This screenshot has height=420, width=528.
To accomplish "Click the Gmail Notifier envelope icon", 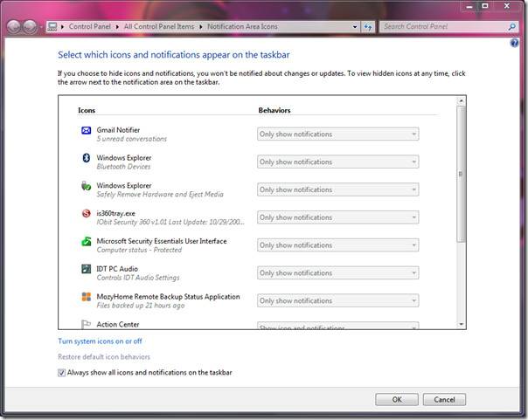I will coord(87,130).
